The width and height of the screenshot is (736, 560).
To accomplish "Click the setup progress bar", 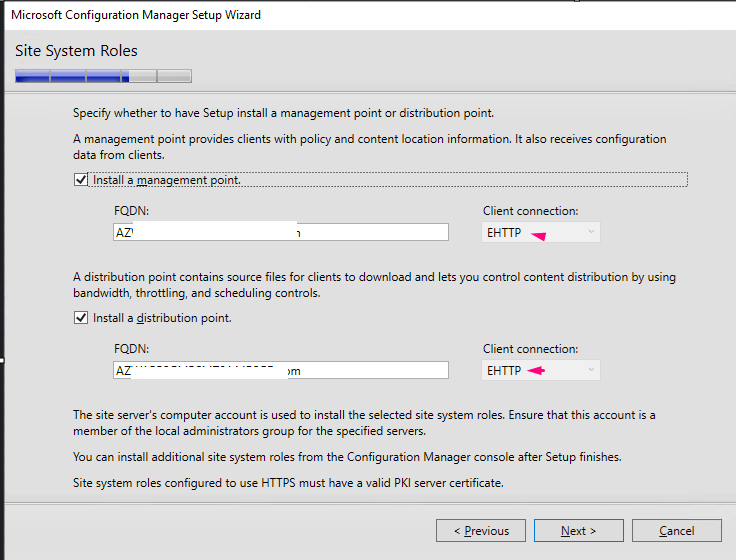I will point(103,76).
